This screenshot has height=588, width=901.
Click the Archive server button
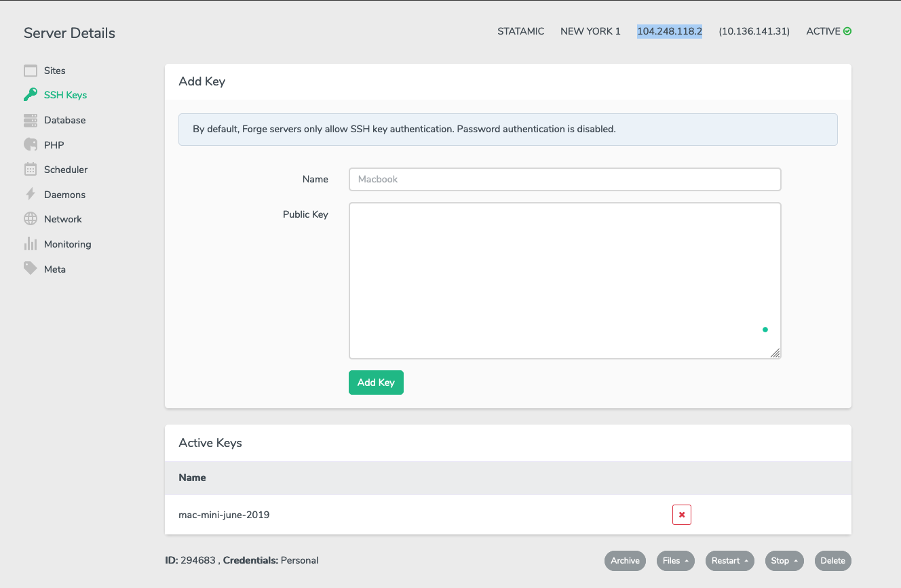[x=625, y=561]
